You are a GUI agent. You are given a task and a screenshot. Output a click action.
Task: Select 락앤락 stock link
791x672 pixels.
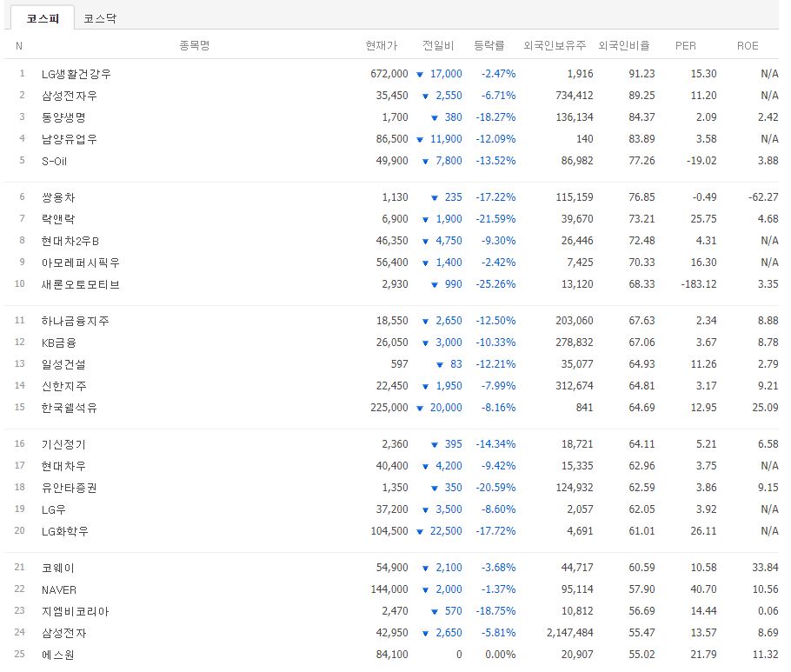[x=58, y=219]
